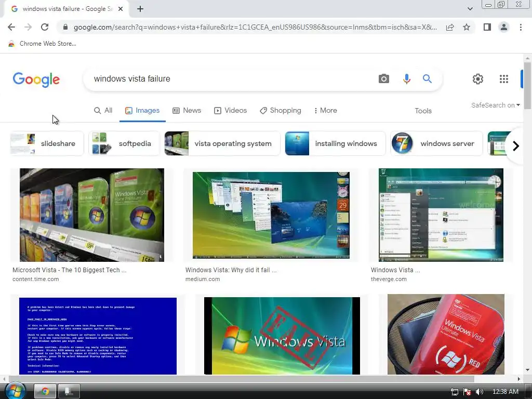Select the second taskbar program button
The width and height of the screenshot is (532, 399).
[x=69, y=392]
